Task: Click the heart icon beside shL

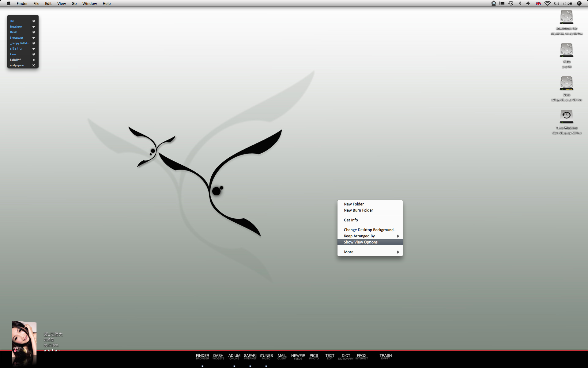Action: click(34, 21)
